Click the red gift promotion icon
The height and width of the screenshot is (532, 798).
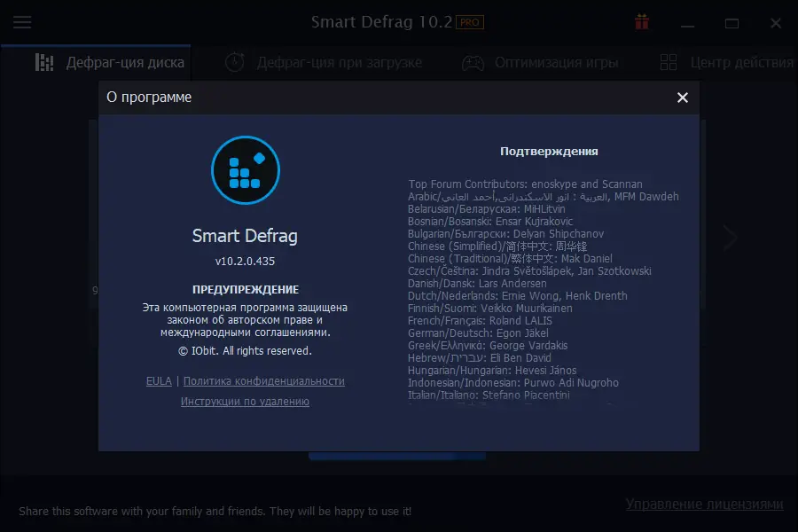[x=640, y=23]
